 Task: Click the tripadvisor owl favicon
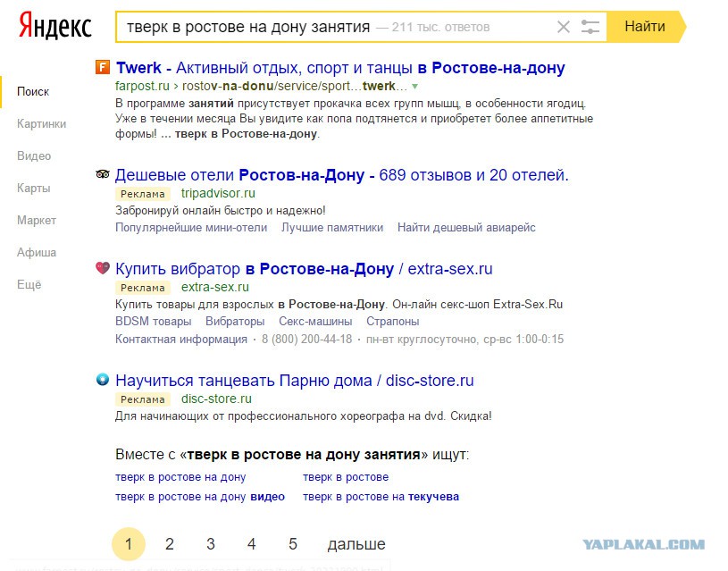coord(103,174)
